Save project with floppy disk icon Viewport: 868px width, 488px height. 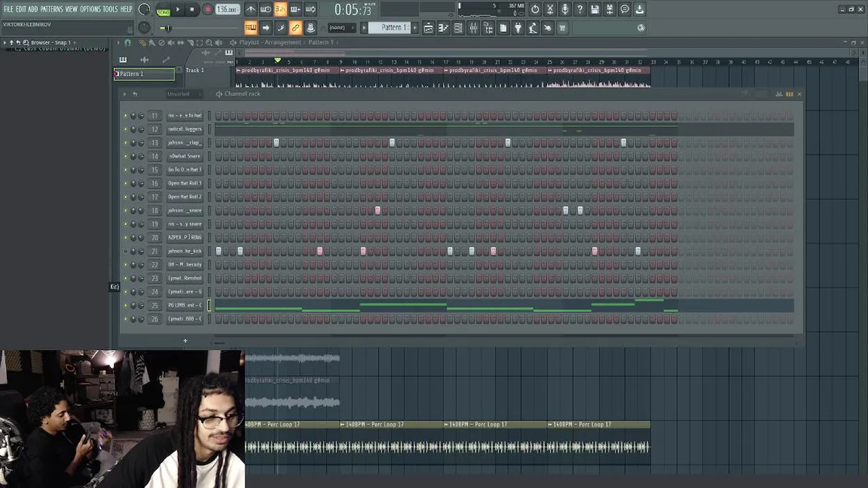595,9
